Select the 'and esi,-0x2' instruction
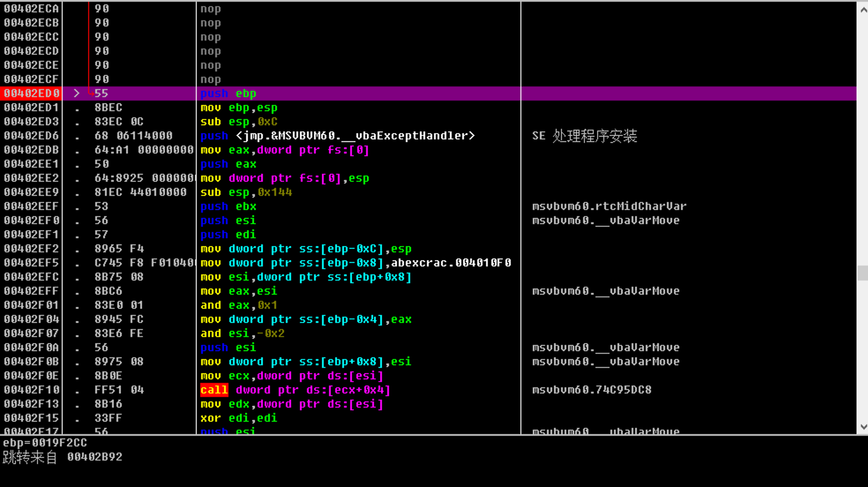868x487 pixels. pyautogui.click(x=242, y=333)
